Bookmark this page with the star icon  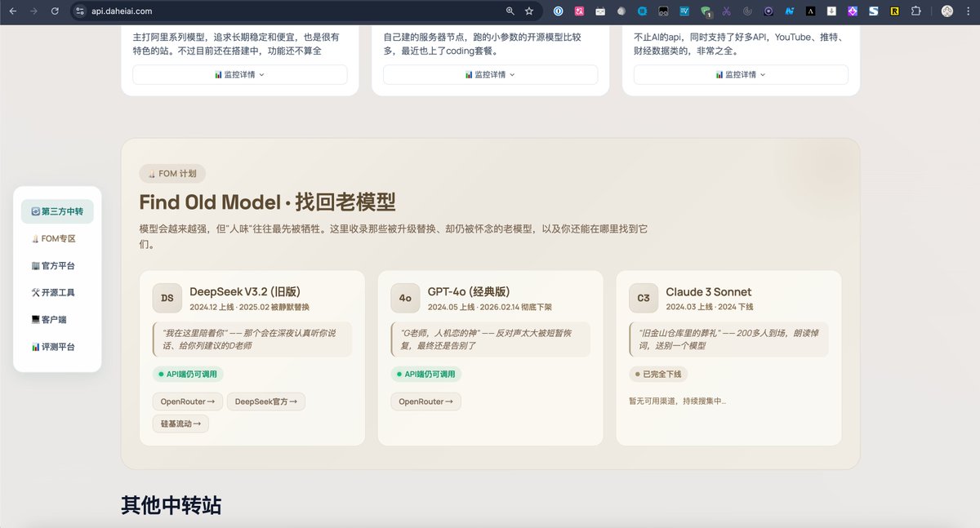coord(529,11)
